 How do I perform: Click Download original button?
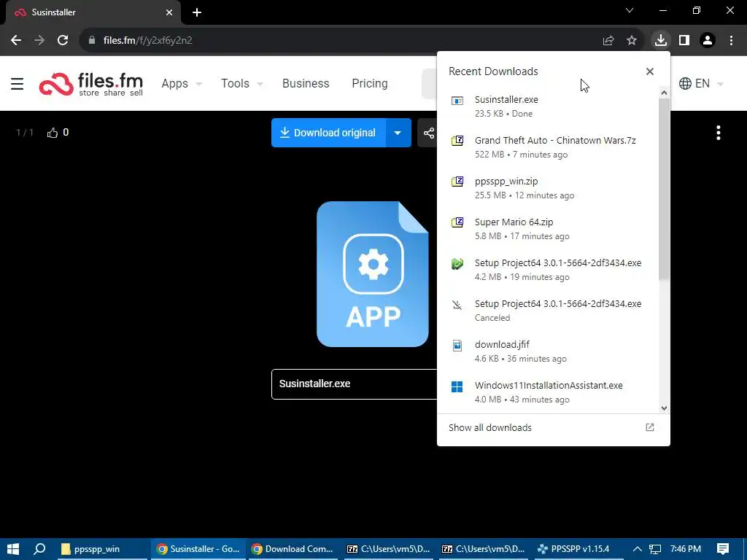coord(329,133)
